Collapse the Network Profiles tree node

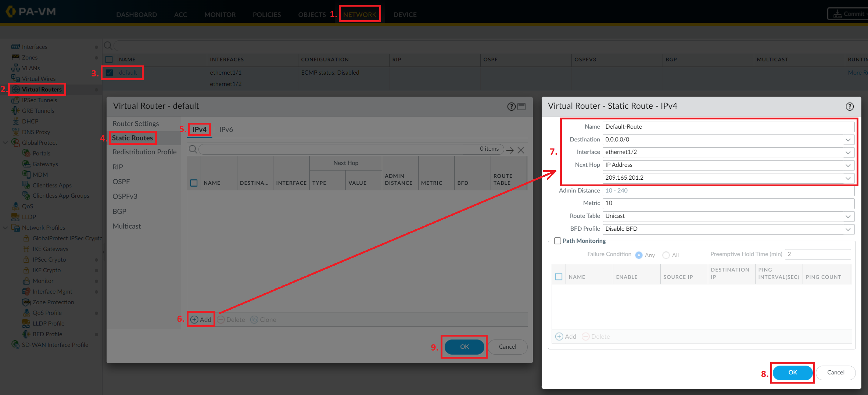click(x=5, y=227)
